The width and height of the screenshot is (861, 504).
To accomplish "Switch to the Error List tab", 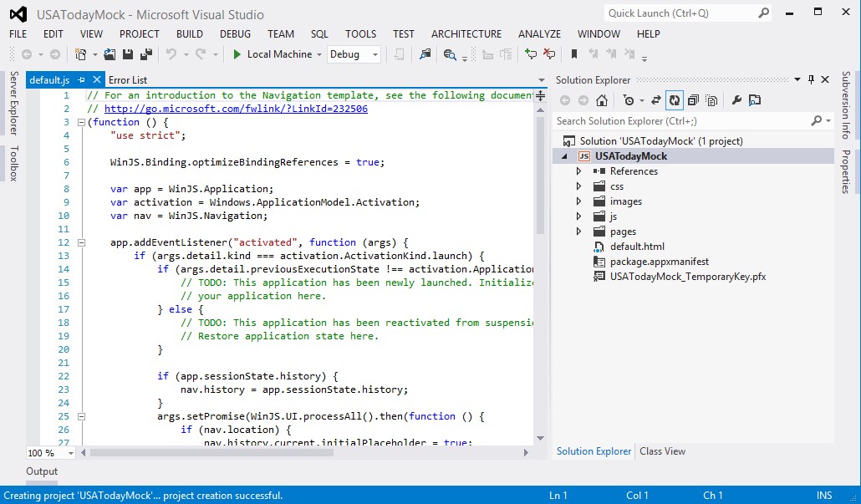I will tap(127, 79).
